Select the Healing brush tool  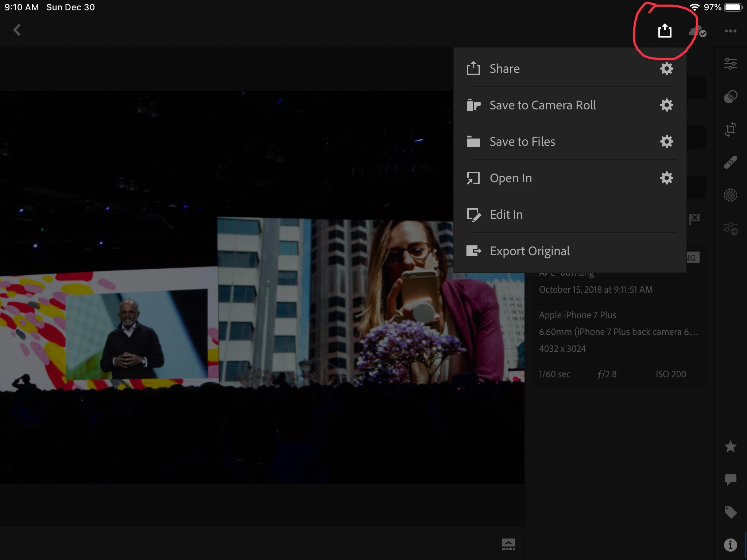click(730, 162)
